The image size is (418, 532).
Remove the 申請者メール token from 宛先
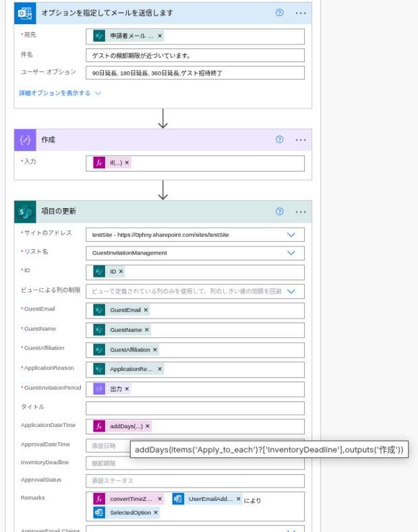[x=160, y=36]
